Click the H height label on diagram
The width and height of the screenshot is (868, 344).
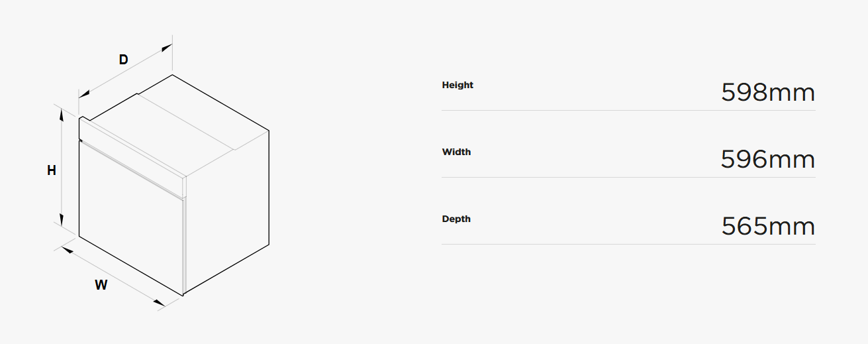52,171
